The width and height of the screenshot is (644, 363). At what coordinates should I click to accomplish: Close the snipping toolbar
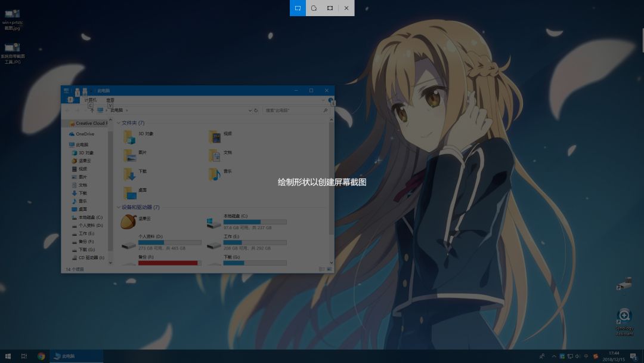346,8
